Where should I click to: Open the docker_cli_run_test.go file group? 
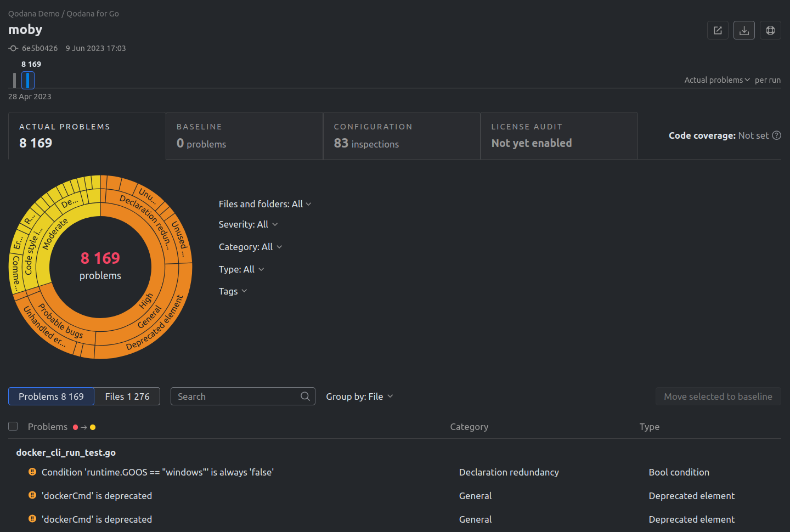66,452
